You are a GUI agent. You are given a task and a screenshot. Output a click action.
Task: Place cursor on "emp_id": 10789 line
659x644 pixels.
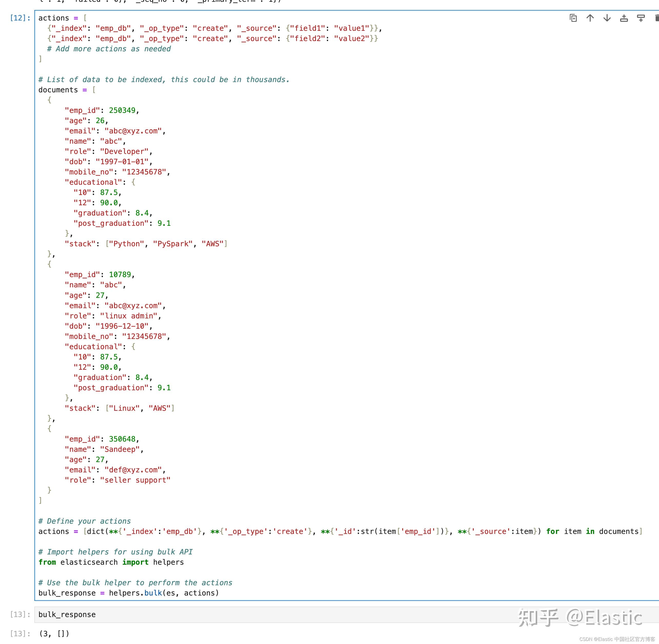coord(100,275)
